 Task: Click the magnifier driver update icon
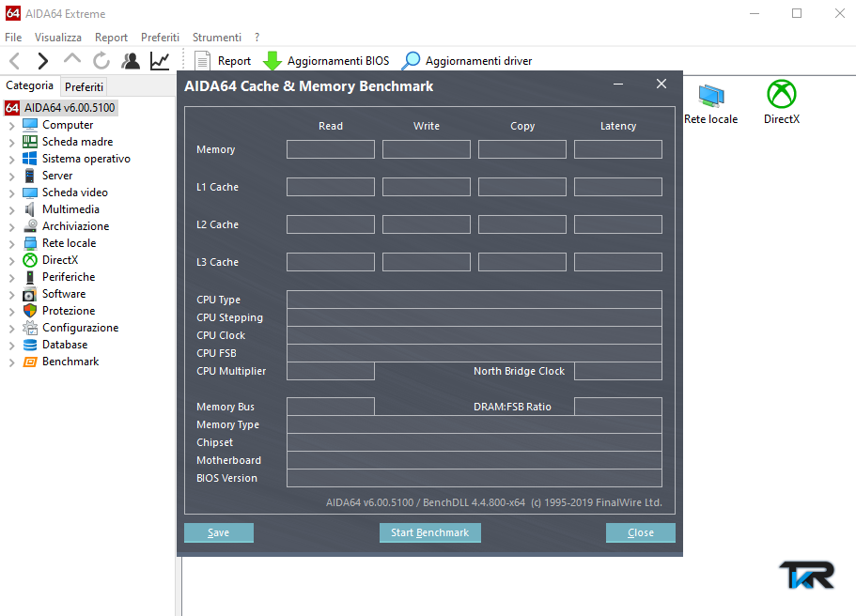click(x=411, y=60)
